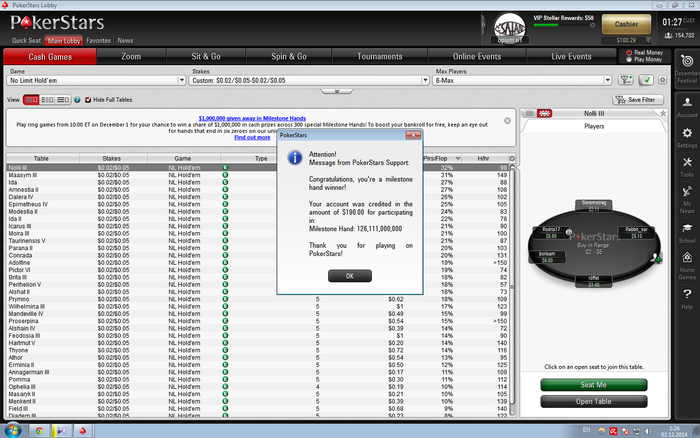The height and width of the screenshot is (438, 700).
Task: Click the VIP Stellar Rewards progress bar
Action: coord(564,25)
